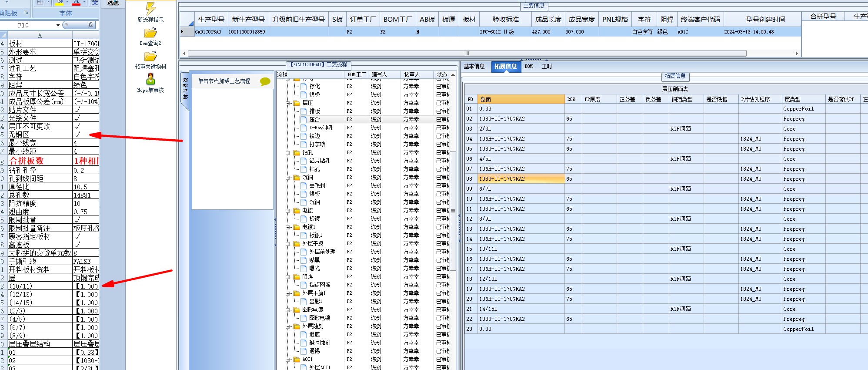Collapse the AOI1 tree node
The image size is (868, 370).
click(x=288, y=360)
